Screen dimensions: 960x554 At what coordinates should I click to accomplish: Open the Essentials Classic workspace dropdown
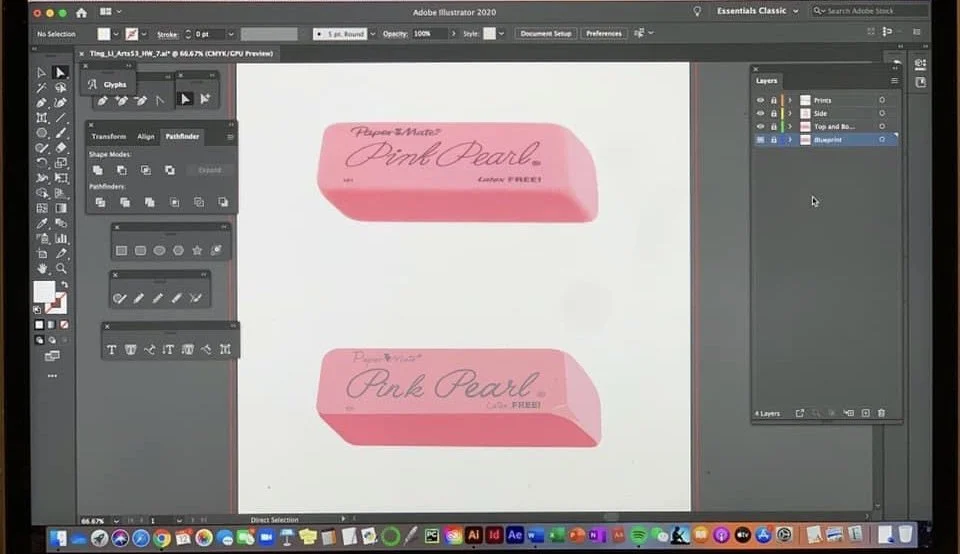(757, 11)
